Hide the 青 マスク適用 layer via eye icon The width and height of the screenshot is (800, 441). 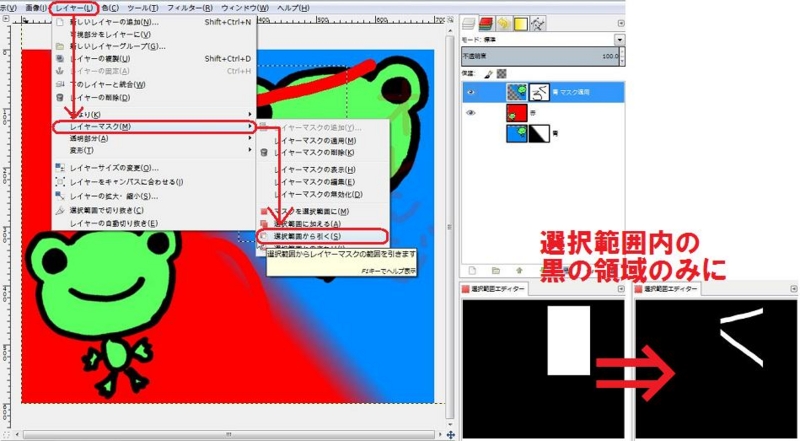click(x=471, y=92)
